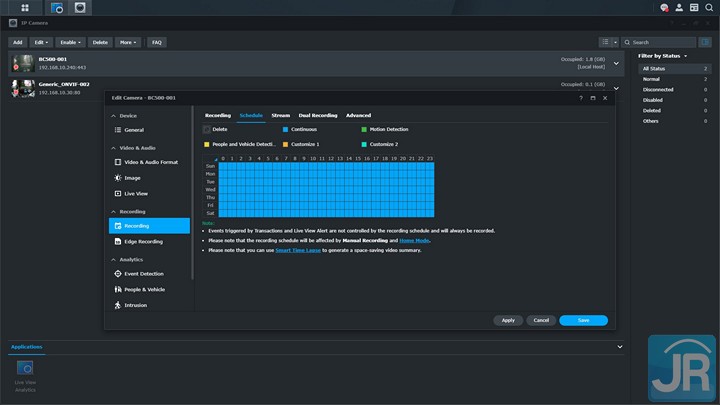Open Edge Recording settings

pos(143,241)
